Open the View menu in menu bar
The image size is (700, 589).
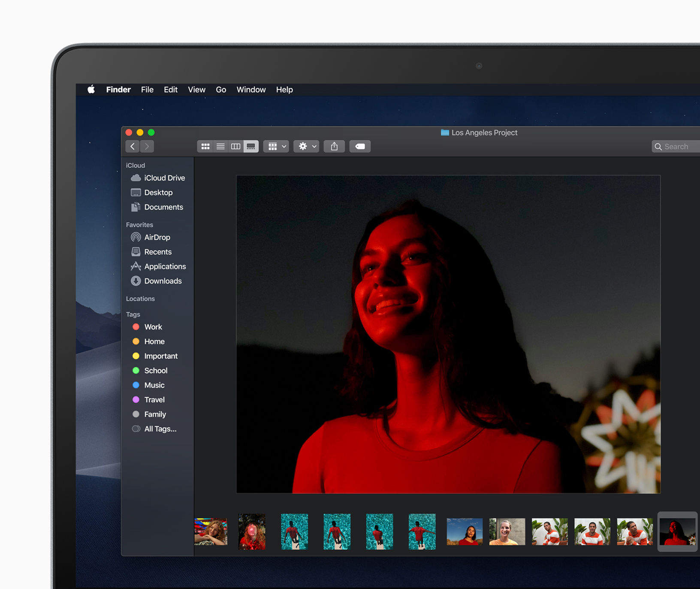pos(196,90)
